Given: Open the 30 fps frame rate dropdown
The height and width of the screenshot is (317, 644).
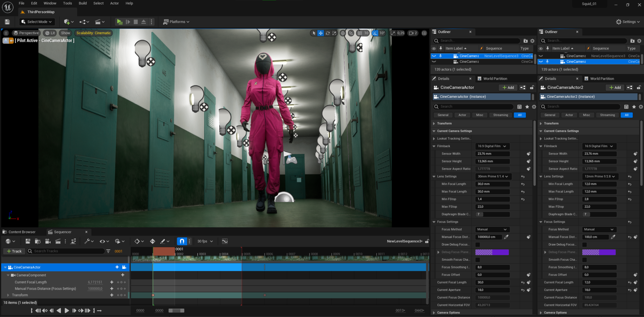Looking at the screenshot, I should click(205, 241).
